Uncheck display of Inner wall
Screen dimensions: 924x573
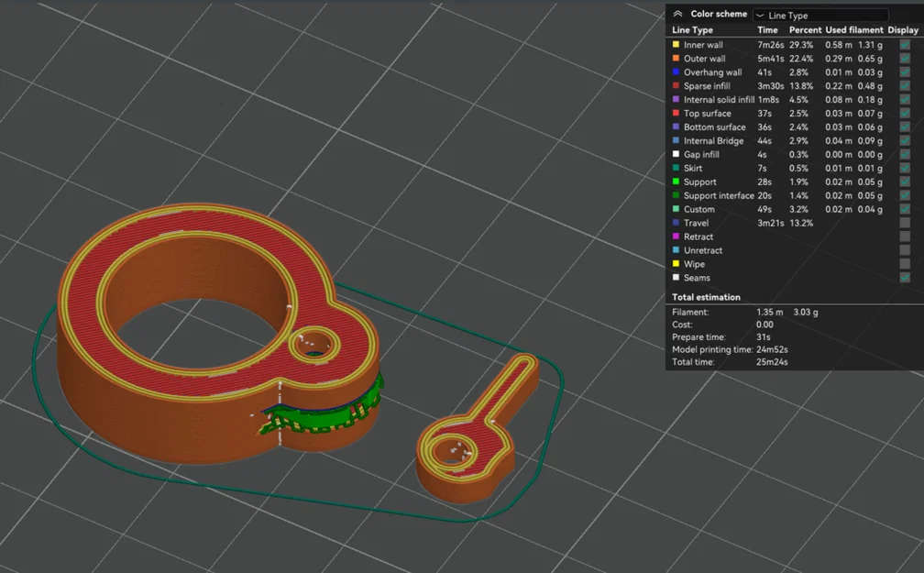click(905, 45)
